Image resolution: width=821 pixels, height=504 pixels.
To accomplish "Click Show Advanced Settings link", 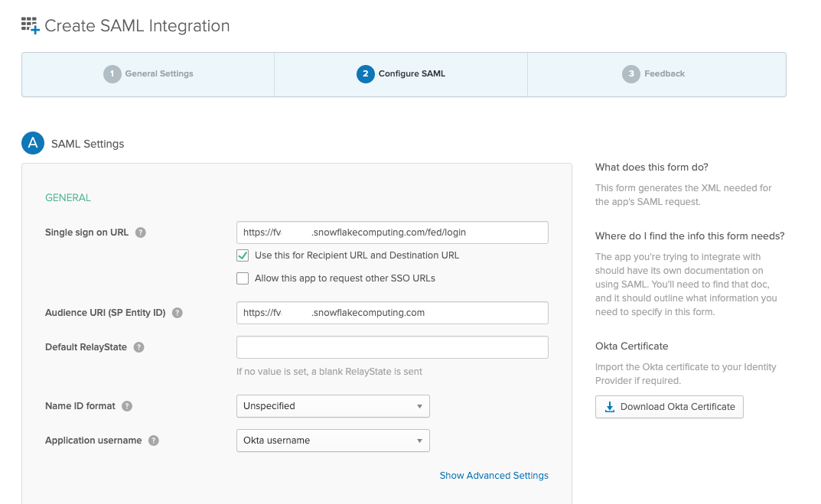I will 494,475.
